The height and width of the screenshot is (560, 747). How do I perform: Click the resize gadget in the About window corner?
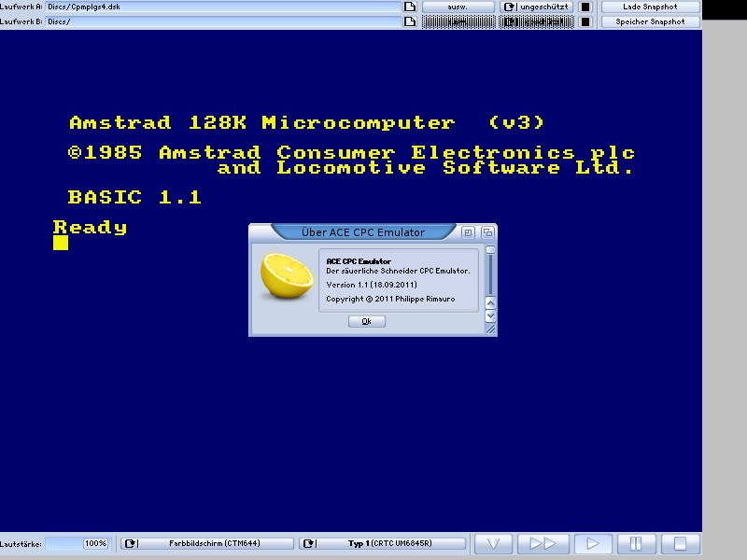[491, 329]
